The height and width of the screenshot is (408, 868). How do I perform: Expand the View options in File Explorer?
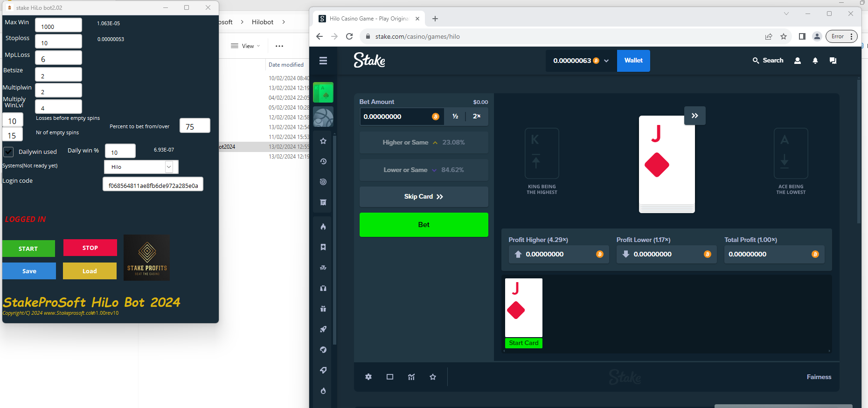pyautogui.click(x=246, y=46)
